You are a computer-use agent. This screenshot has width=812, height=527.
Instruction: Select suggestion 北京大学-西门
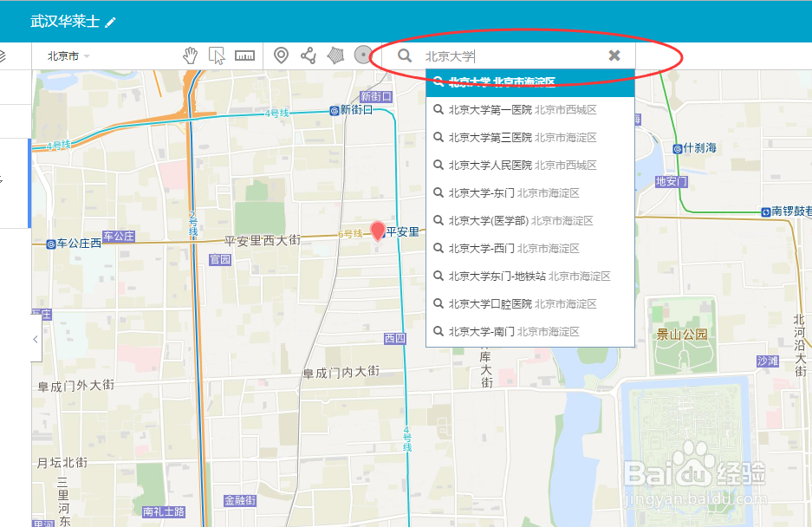[530, 248]
